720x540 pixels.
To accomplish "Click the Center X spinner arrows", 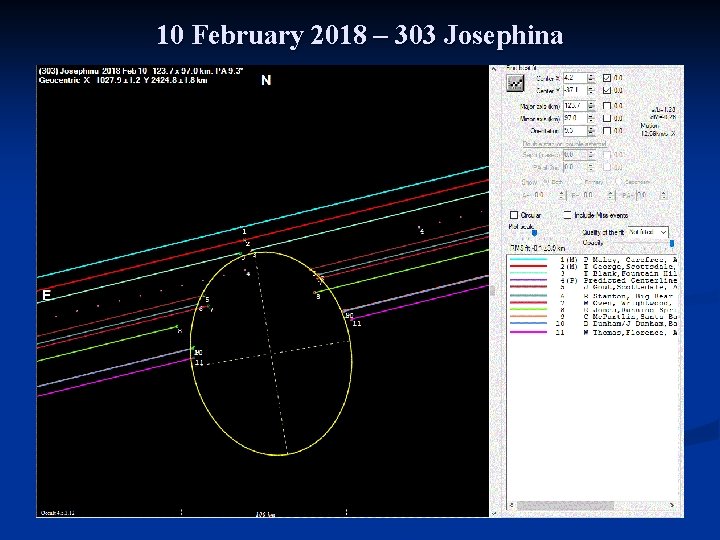I will point(592,76).
